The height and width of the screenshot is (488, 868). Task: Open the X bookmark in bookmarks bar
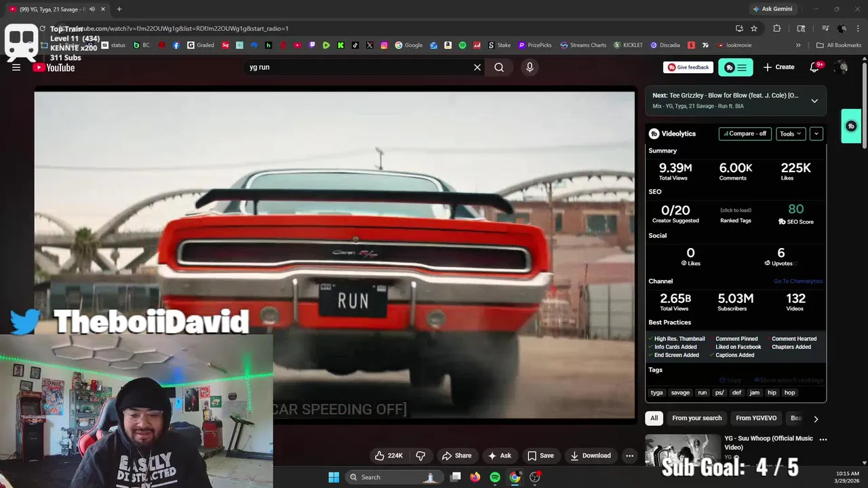point(370,45)
